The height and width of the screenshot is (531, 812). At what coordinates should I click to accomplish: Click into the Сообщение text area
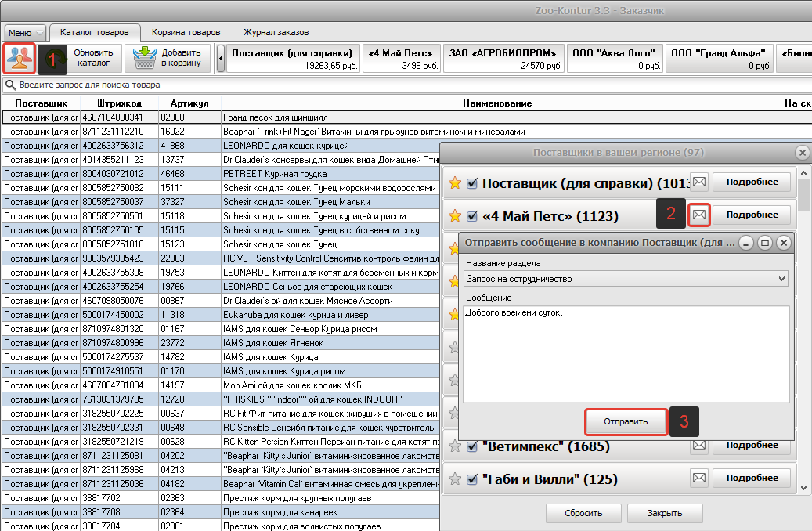click(626, 354)
